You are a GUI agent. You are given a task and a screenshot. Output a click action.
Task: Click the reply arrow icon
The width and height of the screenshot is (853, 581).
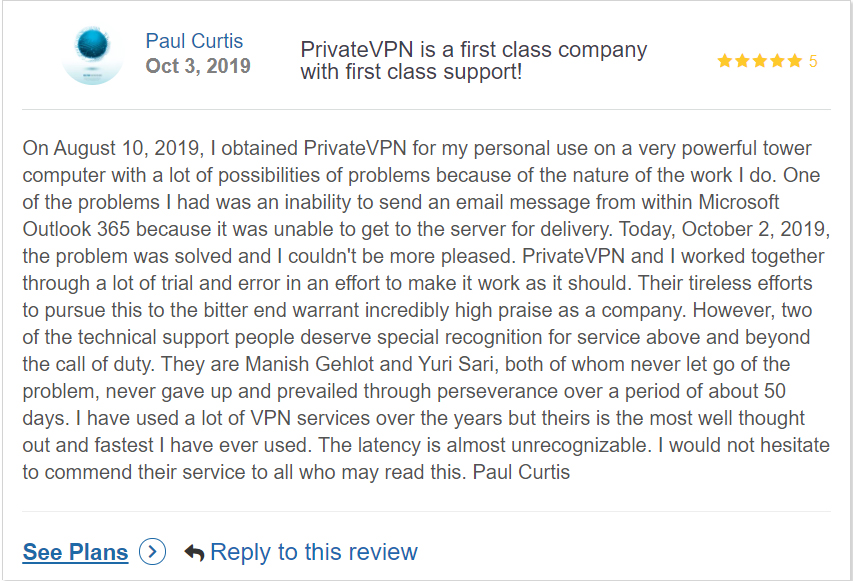[x=194, y=553]
